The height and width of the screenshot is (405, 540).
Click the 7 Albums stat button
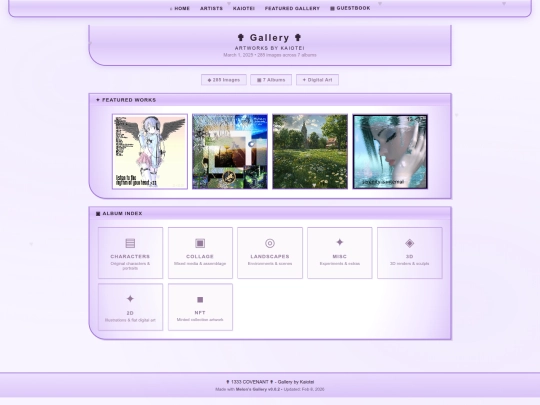271,80
